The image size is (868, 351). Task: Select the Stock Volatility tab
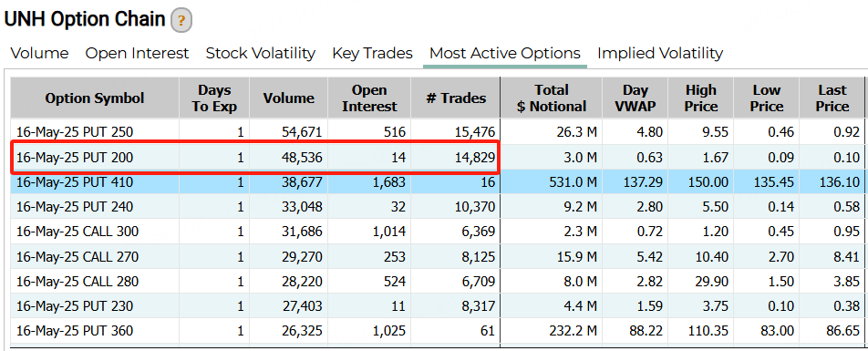[260, 53]
